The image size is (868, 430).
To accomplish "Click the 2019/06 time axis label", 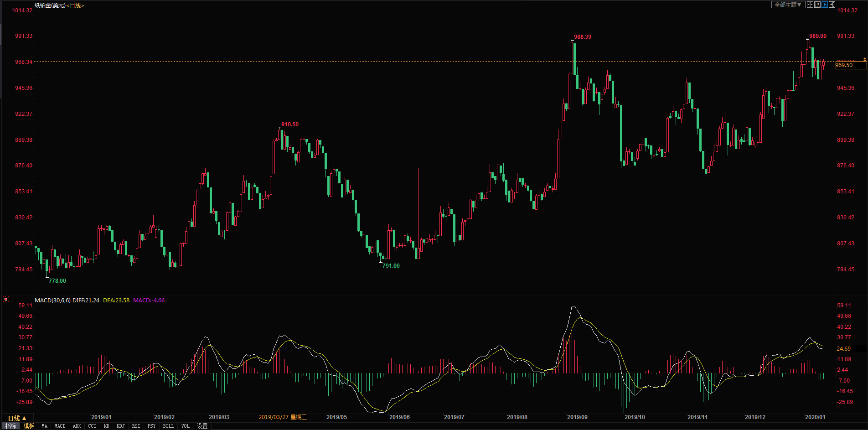I will pos(399,417).
